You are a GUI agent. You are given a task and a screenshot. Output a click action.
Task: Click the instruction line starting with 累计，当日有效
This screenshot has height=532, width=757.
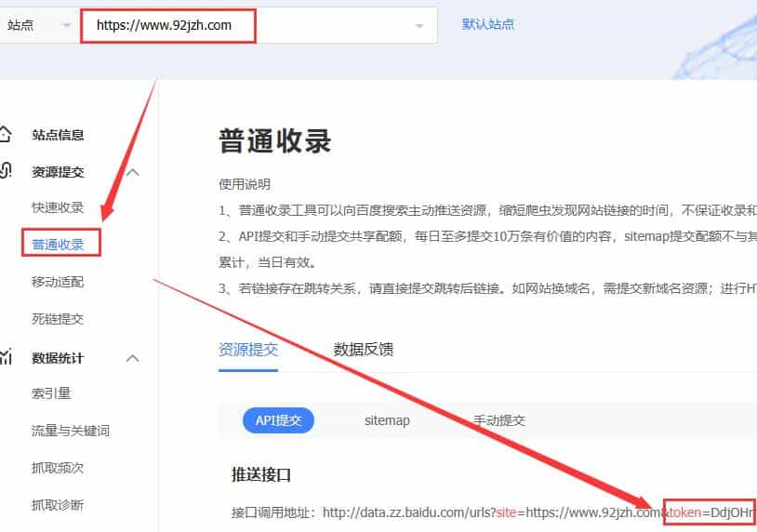(x=268, y=262)
